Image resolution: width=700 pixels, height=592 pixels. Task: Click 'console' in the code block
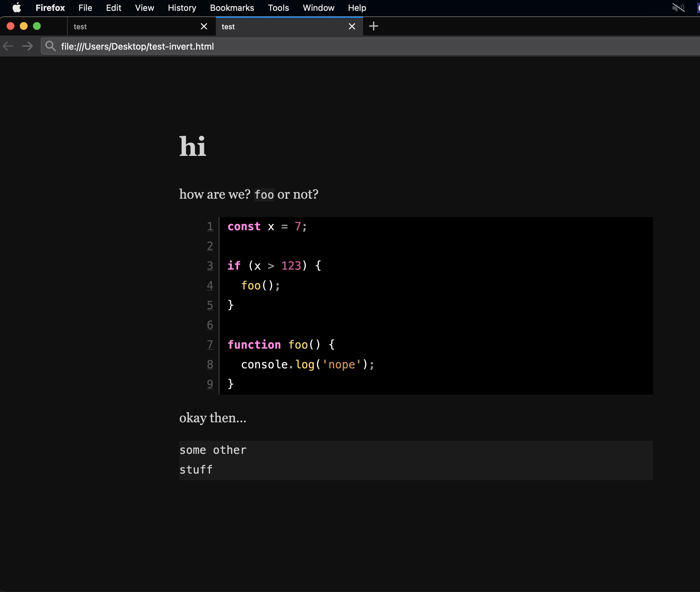264,364
